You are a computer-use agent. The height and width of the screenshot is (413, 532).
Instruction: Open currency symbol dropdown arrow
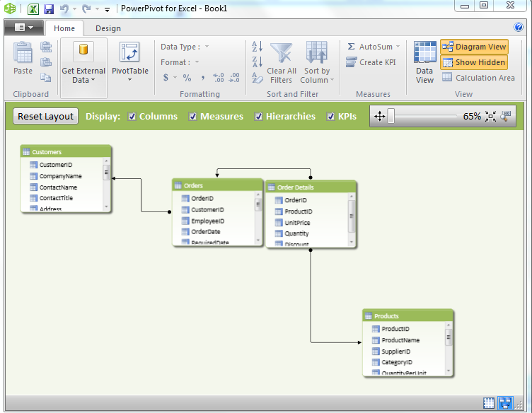tap(175, 78)
